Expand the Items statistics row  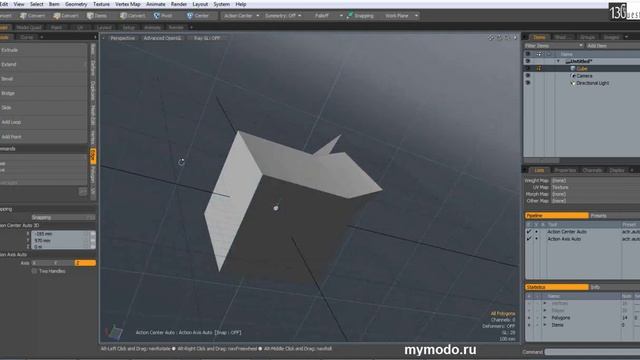click(x=545, y=325)
